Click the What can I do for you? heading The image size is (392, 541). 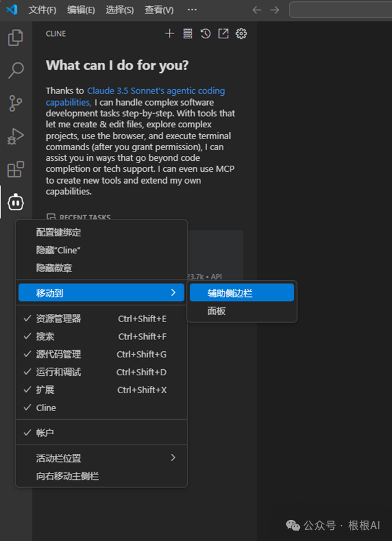tap(117, 65)
